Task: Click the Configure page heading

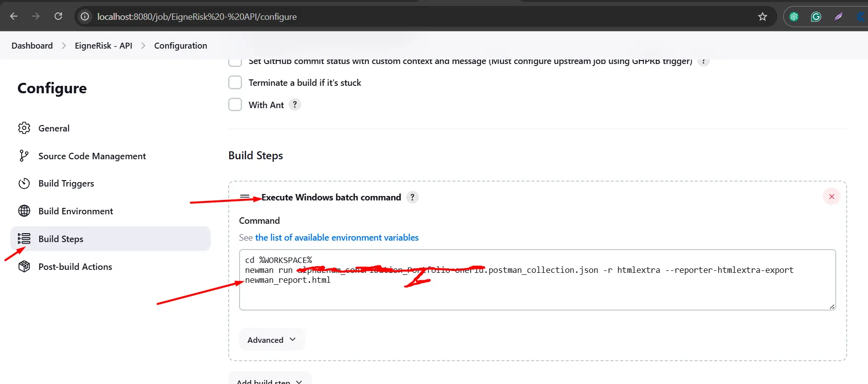Action: (x=52, y=88)
